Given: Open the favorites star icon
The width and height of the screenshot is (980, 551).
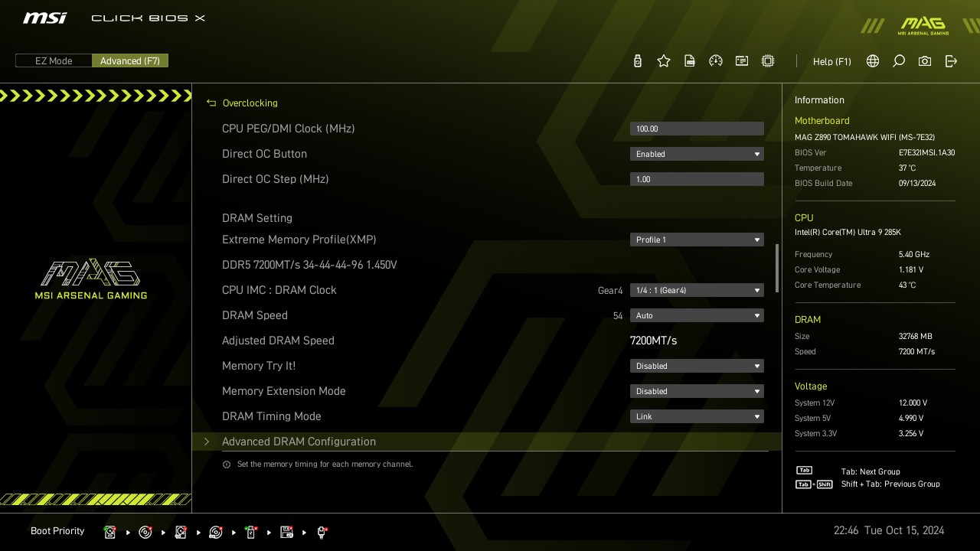Looking at the screenshot, I should click(664, 61).
